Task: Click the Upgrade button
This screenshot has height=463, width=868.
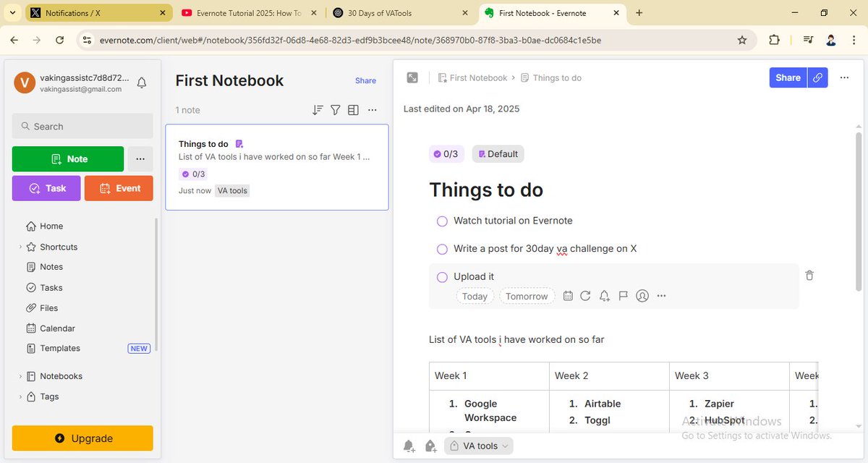Action: coord(82,438)
